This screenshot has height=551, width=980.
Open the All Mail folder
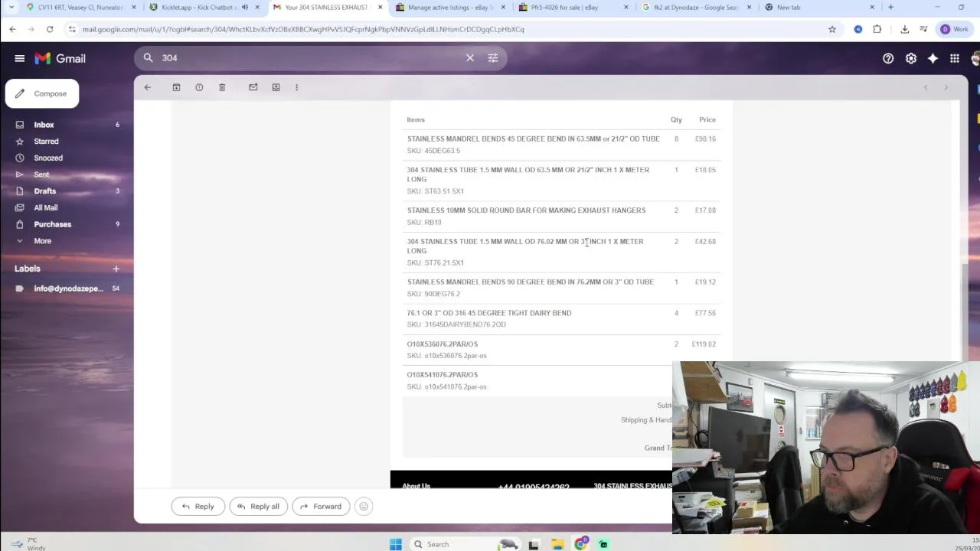tap(45, 207)
